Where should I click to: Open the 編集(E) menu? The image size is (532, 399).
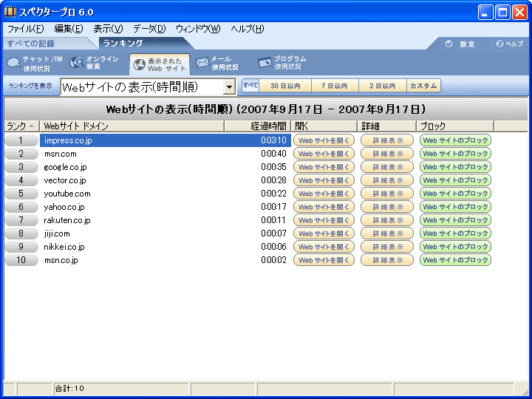click(69, 29)
